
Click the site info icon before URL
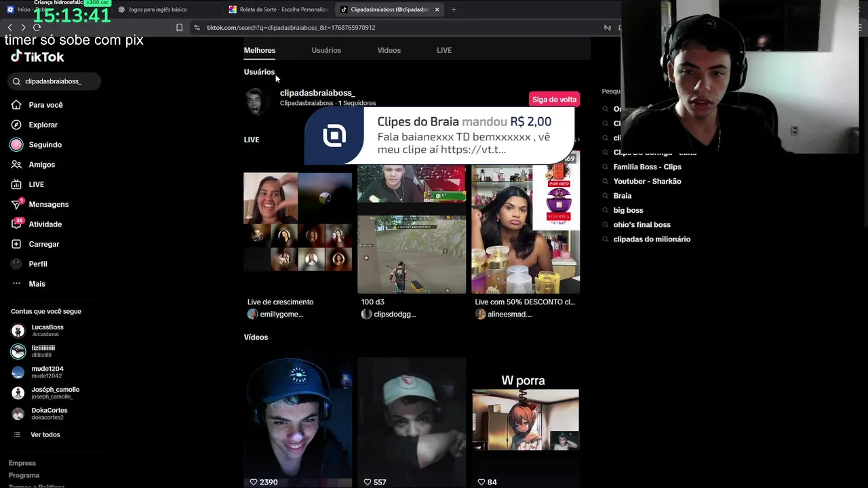coord(197,28)
